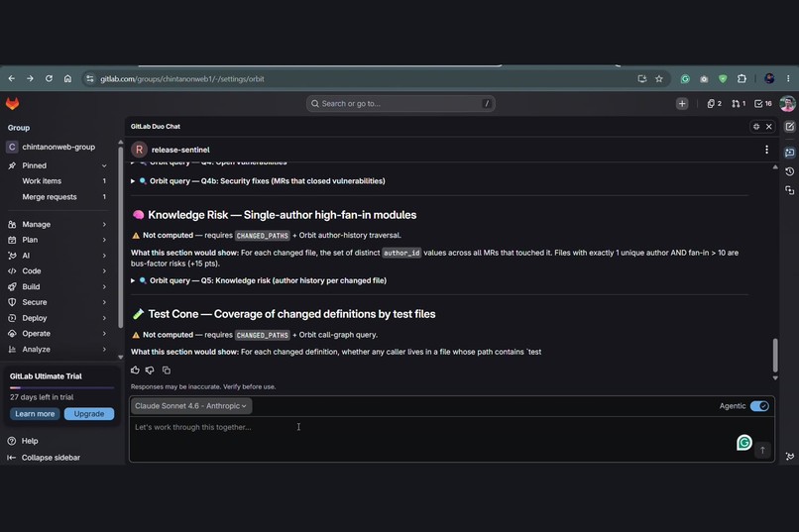This screenshot has height=532, width=799.
Task: Expand the Build sidebar menu
Action: [57, 286]
